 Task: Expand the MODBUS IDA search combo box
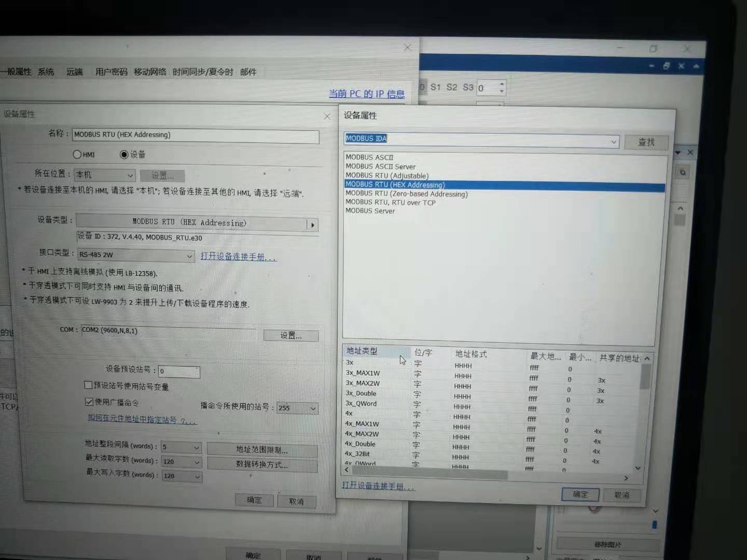click(613, 142)
